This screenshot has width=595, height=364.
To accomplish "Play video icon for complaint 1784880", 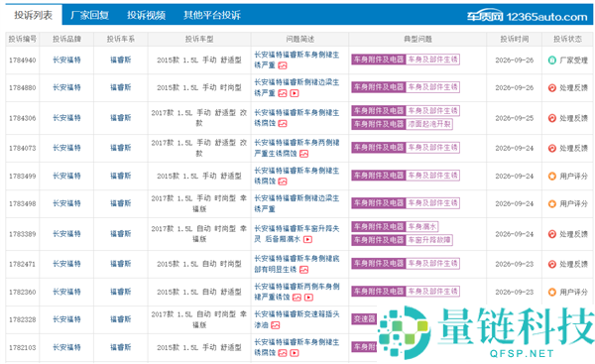I will 295,93.
